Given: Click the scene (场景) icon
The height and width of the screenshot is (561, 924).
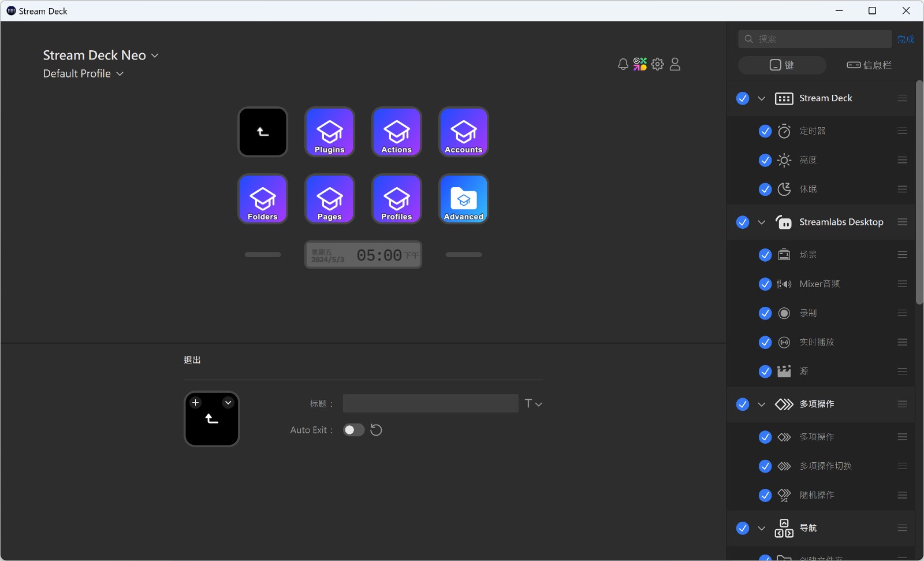Looking at the screenshot, I should pos(784,255).
